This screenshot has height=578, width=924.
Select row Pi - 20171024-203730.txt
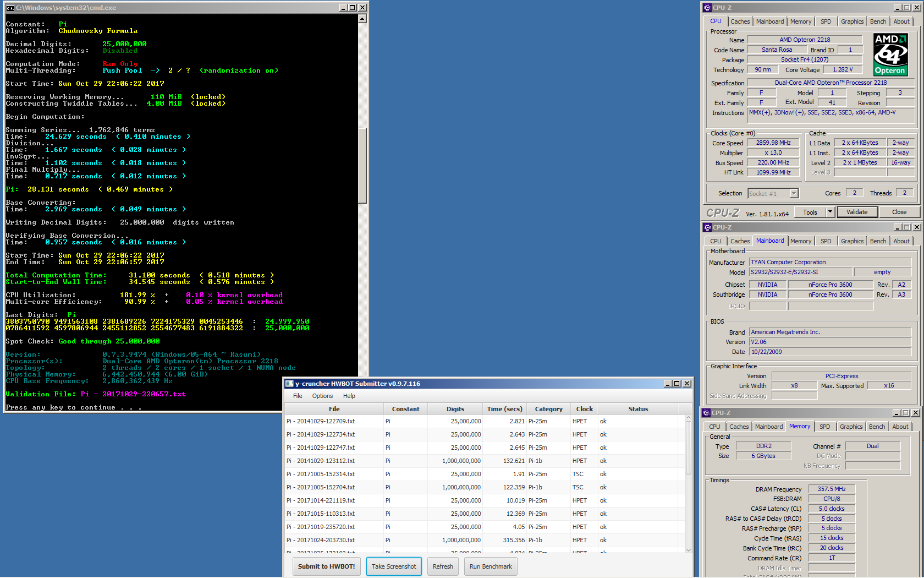(x=484, y=540)
